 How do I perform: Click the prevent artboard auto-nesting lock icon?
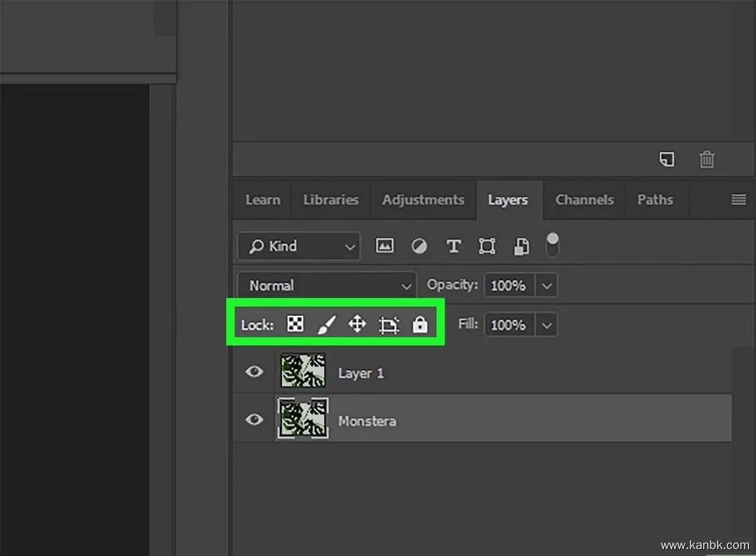(x=389, y=325)
